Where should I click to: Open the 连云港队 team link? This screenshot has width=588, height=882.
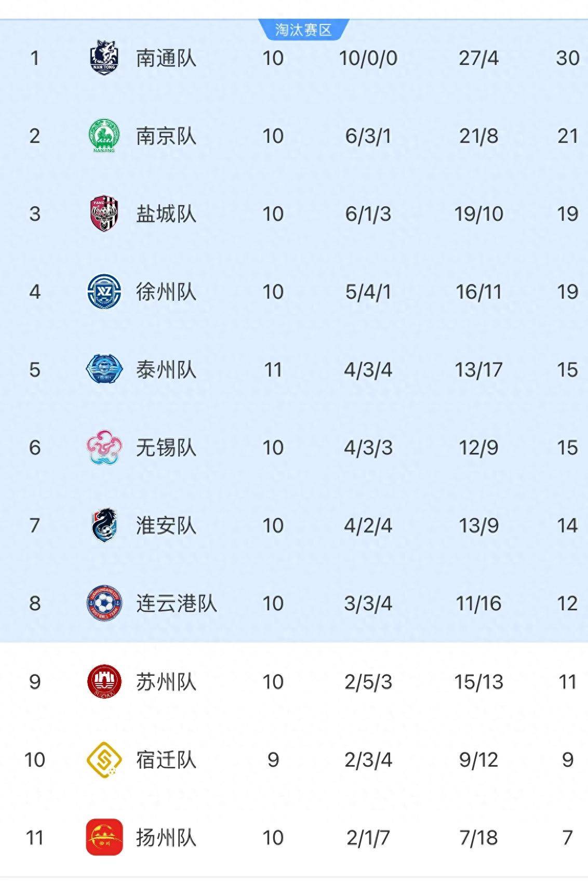(x=177, y=604)
